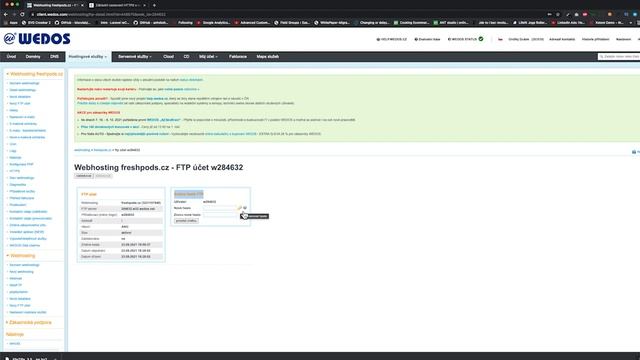Collapse the Webhosting sidebar section
This screenshot has width=640, height=360.
point(20,256)
